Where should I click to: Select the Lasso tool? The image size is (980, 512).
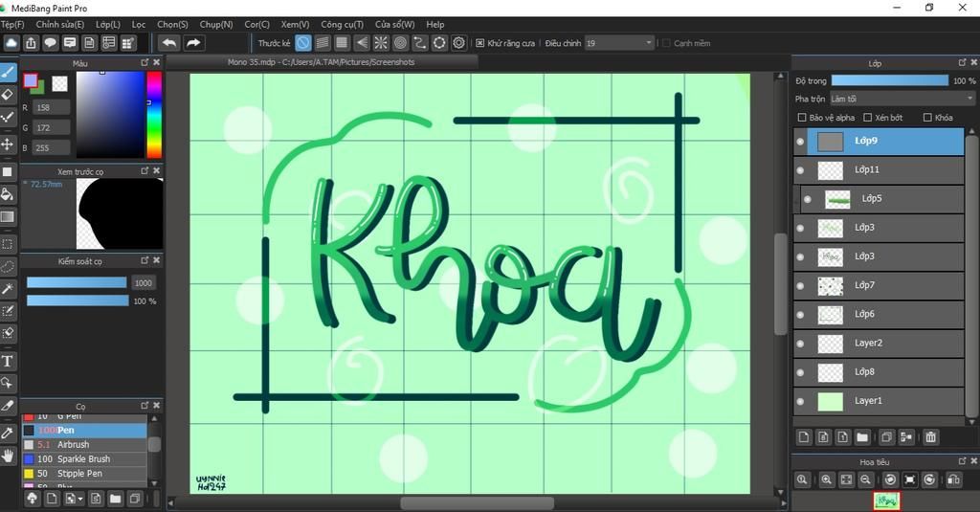[x=8, y=266]
